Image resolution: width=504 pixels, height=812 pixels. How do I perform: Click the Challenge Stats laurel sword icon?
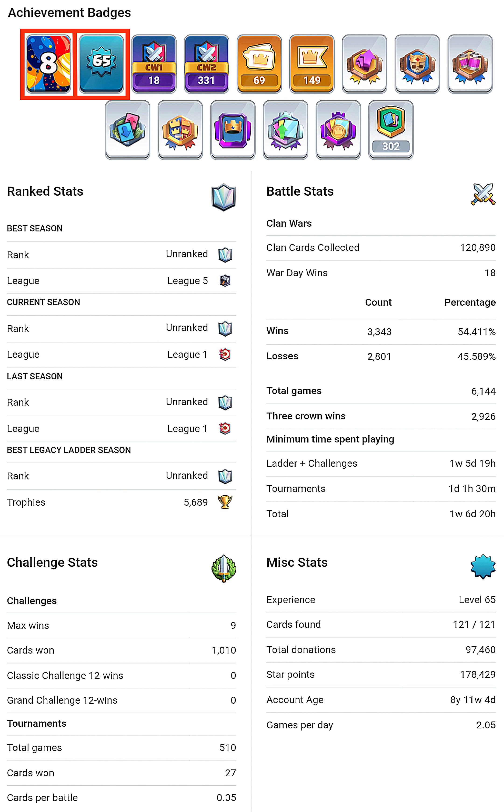[x=224, y=568]
